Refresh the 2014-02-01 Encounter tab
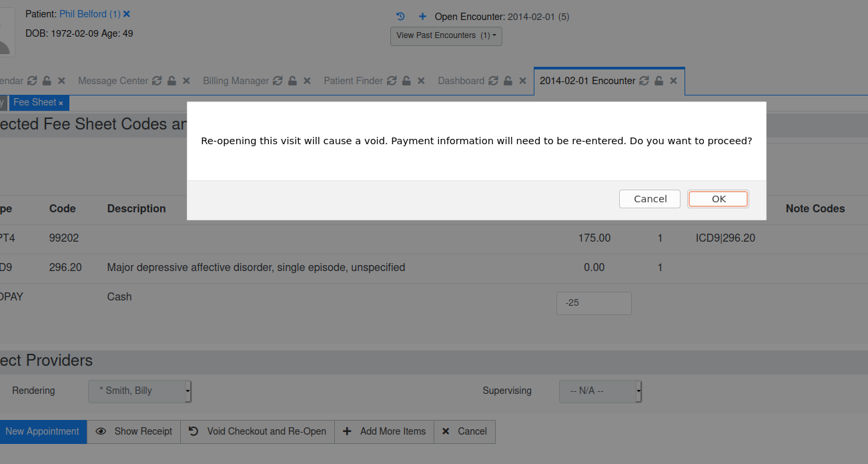 (x=643, y=80)
